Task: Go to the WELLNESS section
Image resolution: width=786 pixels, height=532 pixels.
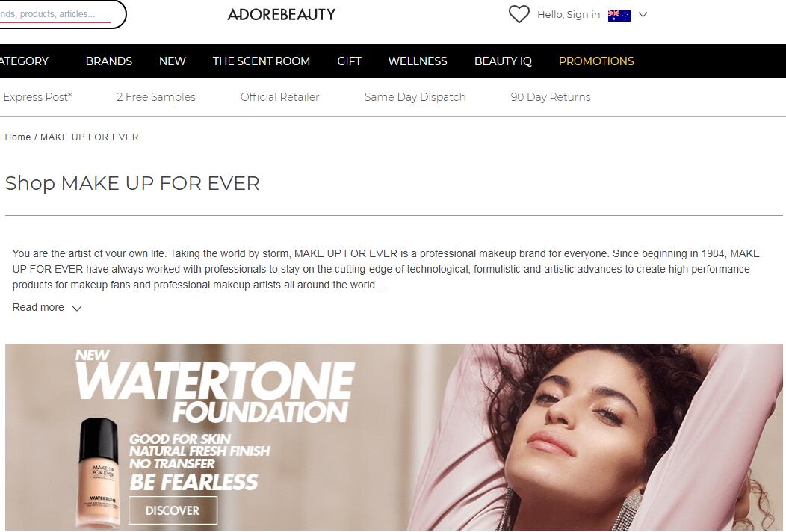Action: click(x=418, y=61)
